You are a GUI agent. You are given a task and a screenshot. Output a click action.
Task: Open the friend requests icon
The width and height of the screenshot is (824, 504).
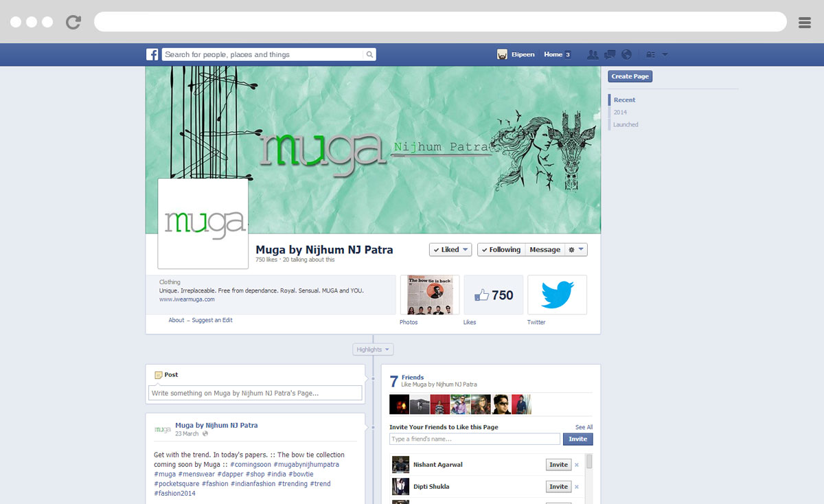(591, 54)
